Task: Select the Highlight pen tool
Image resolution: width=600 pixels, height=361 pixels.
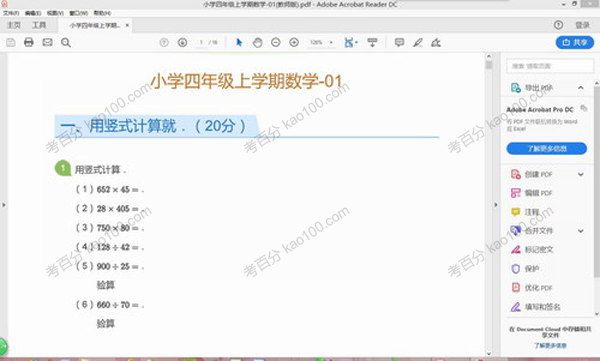Action: [418, 42]
